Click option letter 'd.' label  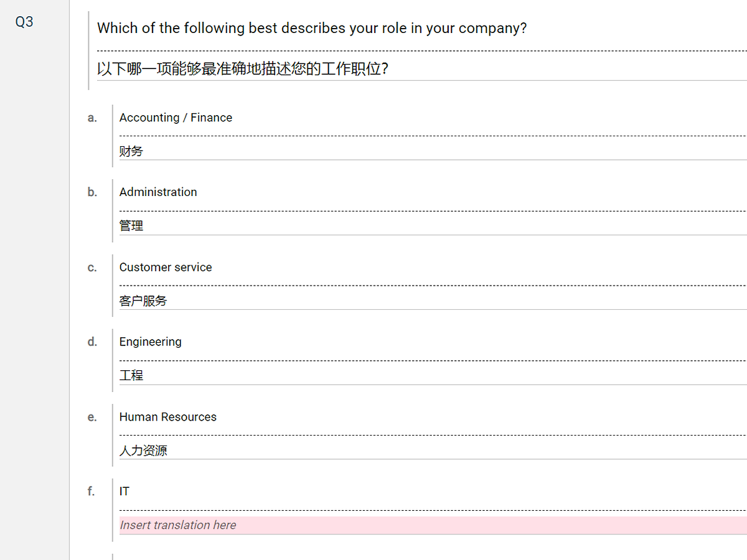92,342
